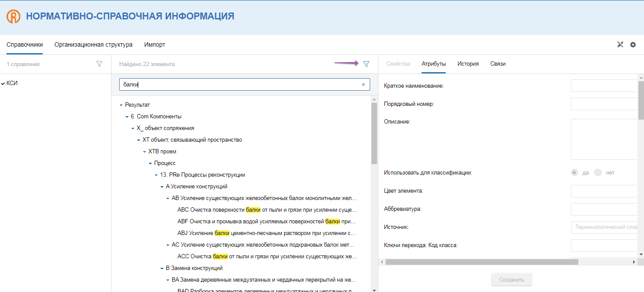
Task: Click the 'Сохранить' button
Action: (x=511, y=279)
